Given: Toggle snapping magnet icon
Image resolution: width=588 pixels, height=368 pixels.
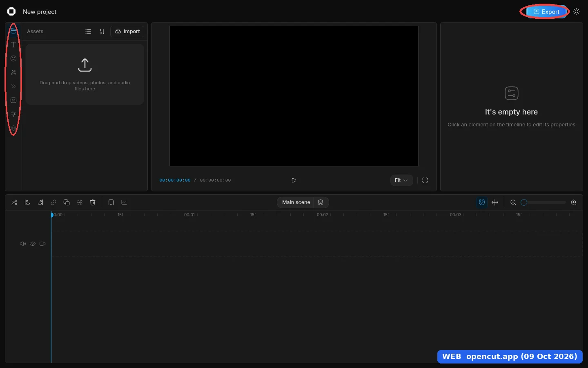Looking at the screenshot, I should click(x=482, y=202).
